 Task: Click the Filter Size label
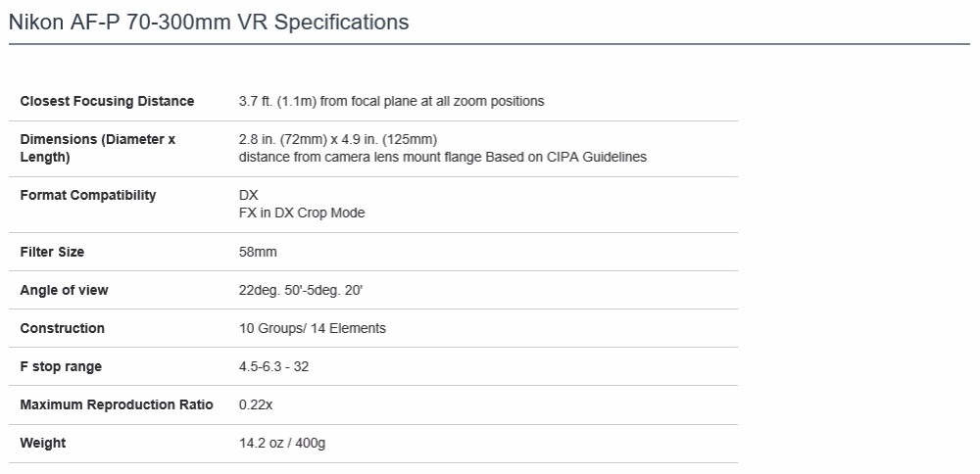click(52, 252)
